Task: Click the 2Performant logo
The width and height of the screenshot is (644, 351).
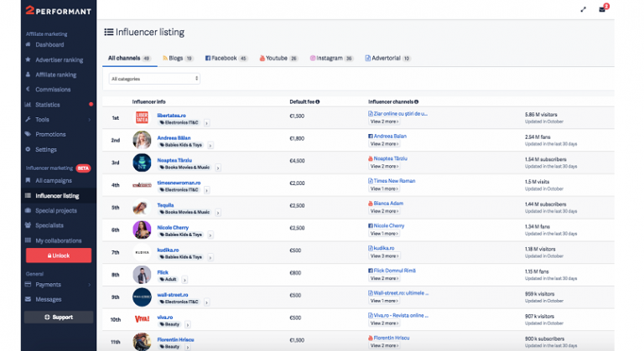Action: (59, 11)
